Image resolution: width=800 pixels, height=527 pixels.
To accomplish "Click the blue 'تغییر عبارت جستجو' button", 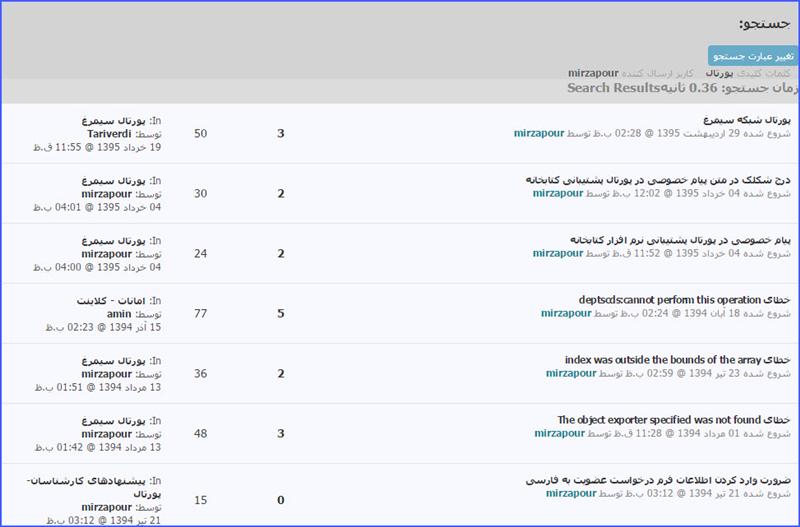I will click(752, 56).
